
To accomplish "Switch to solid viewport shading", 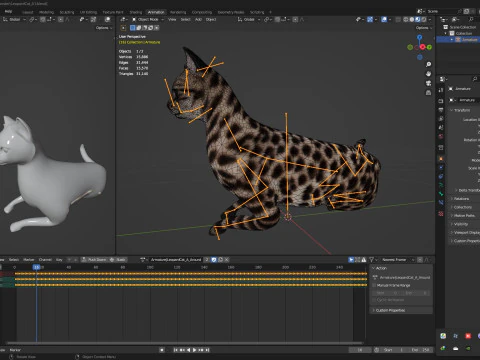I will [x=412, y=20].
